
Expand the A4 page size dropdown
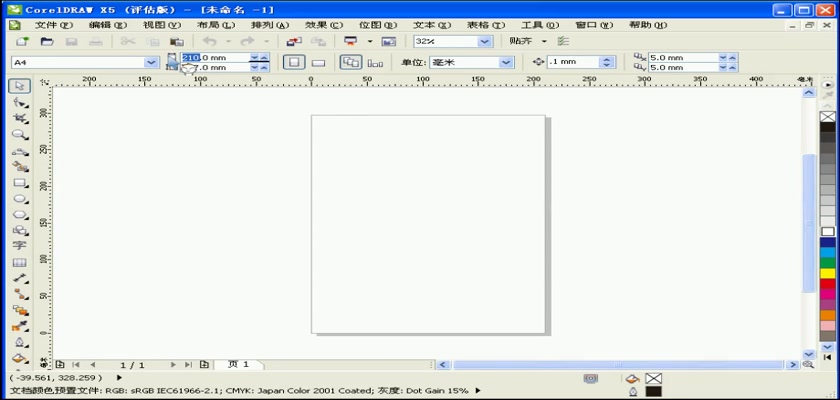click(151, 63)
